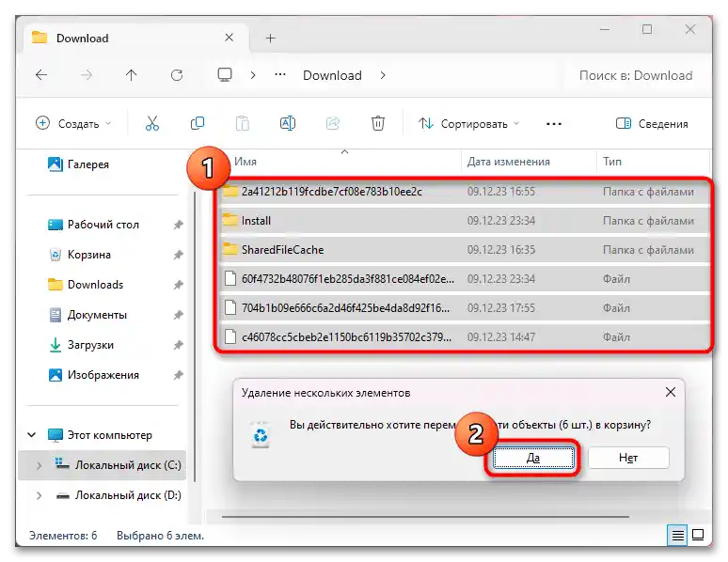
Task: Open the Создать dropdown menu
Action: 73,123
